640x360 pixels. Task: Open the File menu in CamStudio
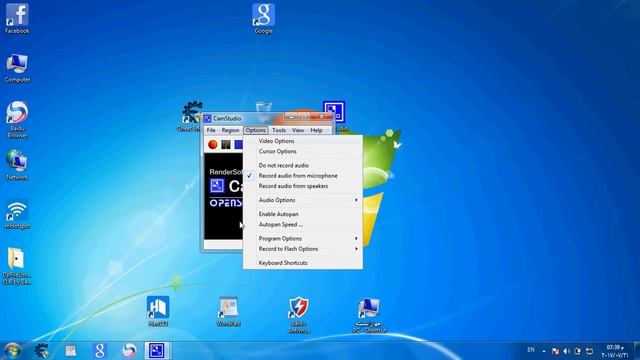coord(211,130)
